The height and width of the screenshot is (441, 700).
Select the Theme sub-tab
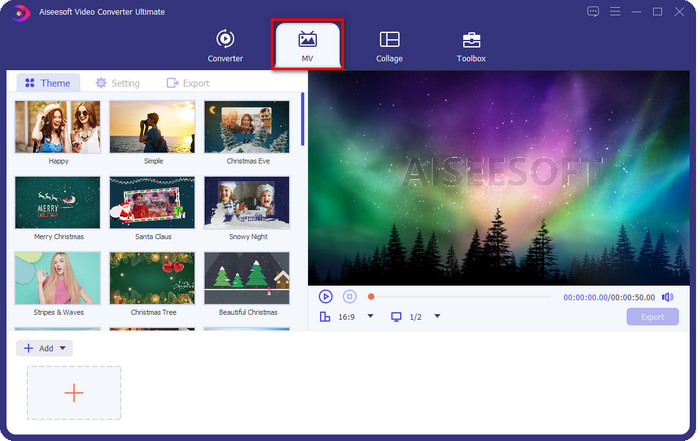click(48, 83)
